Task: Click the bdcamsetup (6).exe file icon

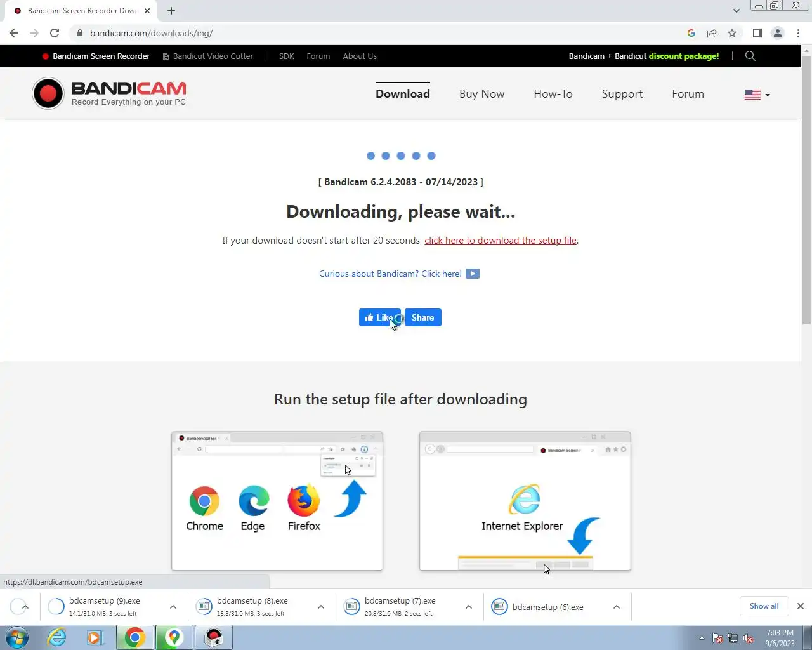Action: pos(499,607)
